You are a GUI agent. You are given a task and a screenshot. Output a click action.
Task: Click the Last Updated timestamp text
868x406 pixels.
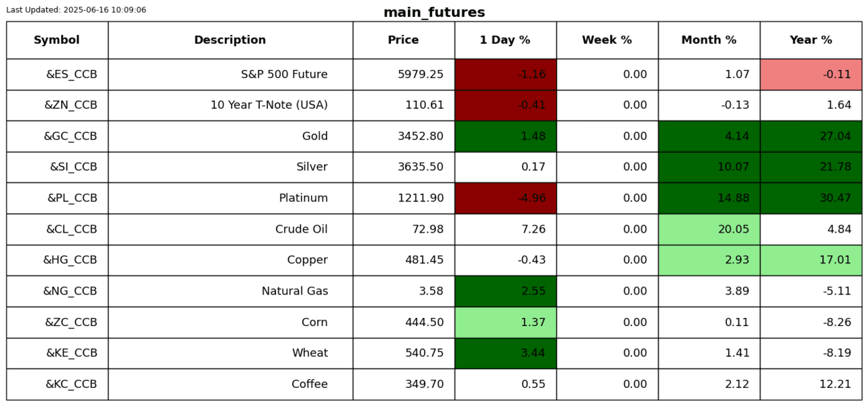click(x=76, y=10)
